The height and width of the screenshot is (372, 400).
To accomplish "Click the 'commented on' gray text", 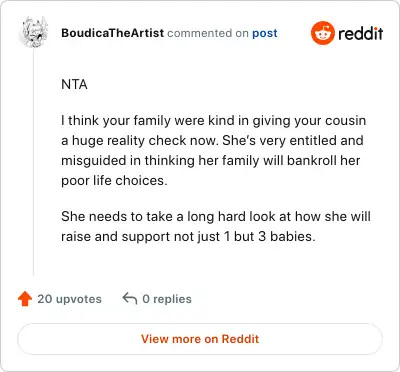I will (208, 33).
